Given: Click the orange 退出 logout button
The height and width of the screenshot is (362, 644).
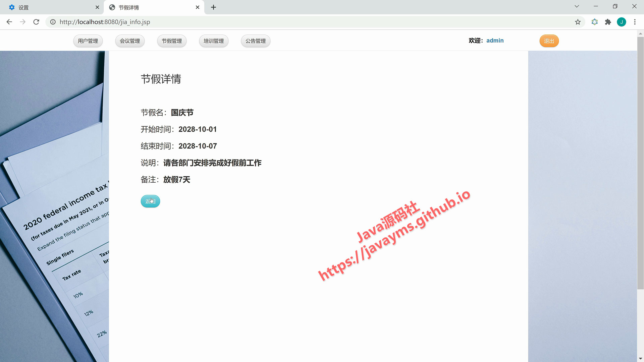Looking at the screenshot, I should pos(549,41).
